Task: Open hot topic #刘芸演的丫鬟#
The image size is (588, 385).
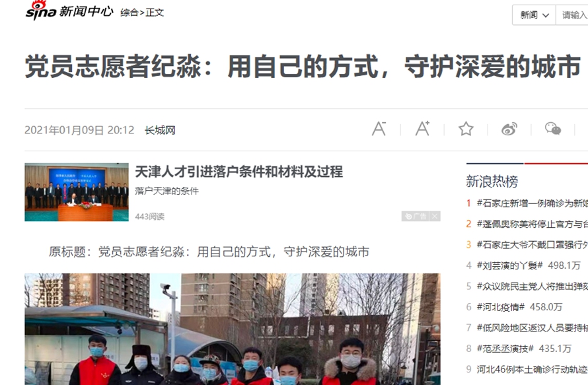Action: pyautogui.click(x=509, y=265)
